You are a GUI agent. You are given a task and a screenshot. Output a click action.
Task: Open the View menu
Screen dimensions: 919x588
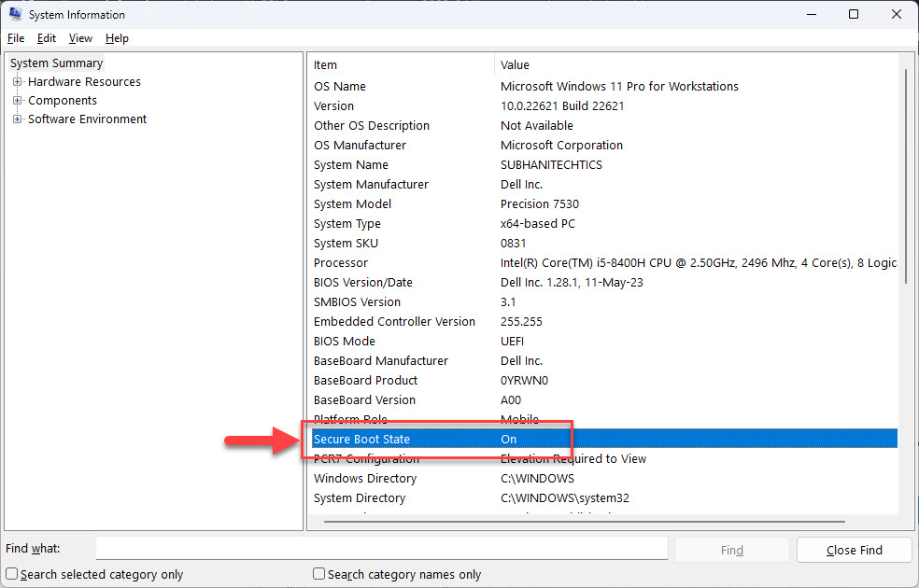(80, 38)
